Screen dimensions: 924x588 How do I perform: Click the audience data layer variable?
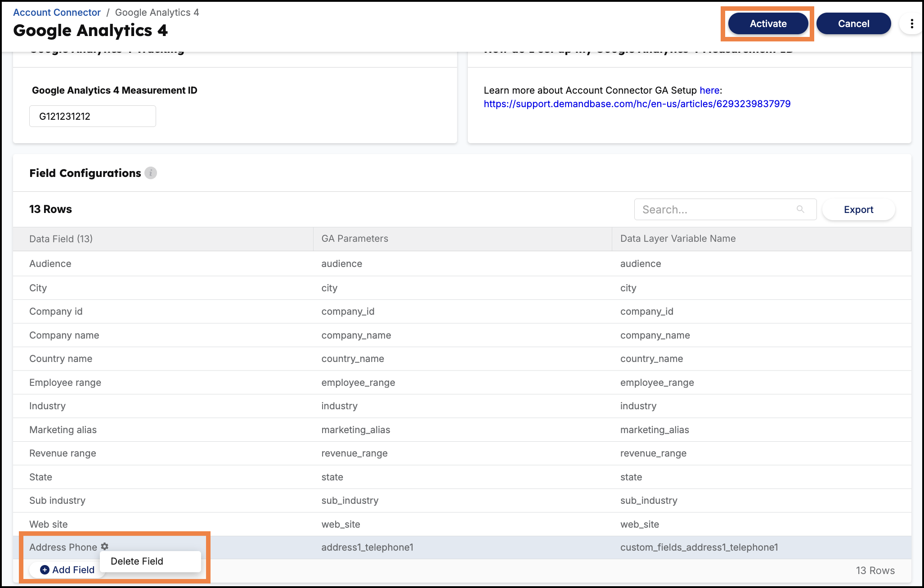click(641, 264)
